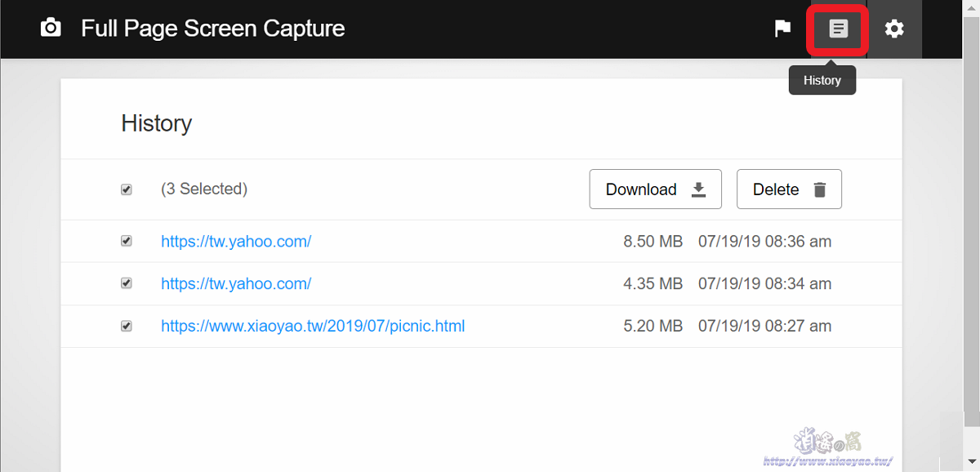Open the 08:34 am tw.yahoo.com link
The width and height of the screenshot is (980, 472).
coord(236,283)
